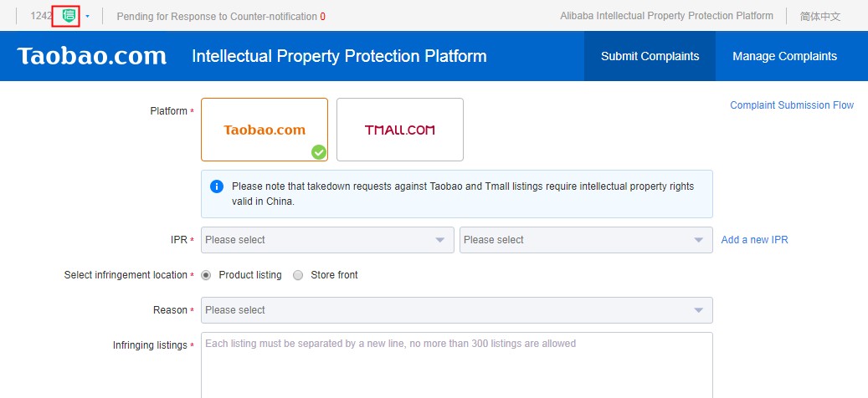Open the first IPR dropdown
This screenshot has height=398, width=868.
[x=326, y=240]
